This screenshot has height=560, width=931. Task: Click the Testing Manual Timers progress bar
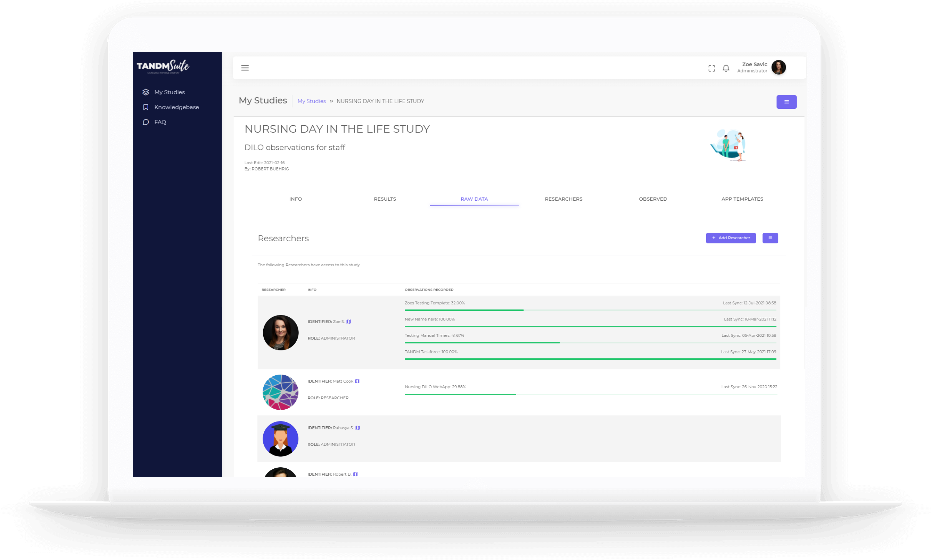click(590, 342)
